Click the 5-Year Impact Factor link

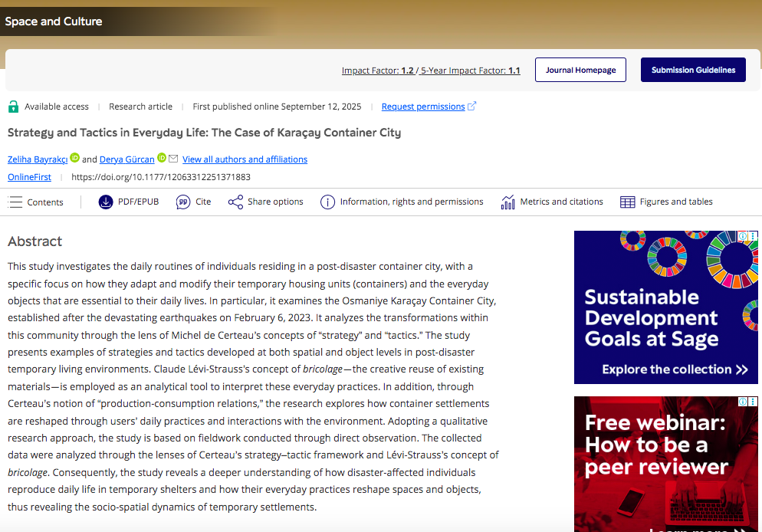point(470,71)
